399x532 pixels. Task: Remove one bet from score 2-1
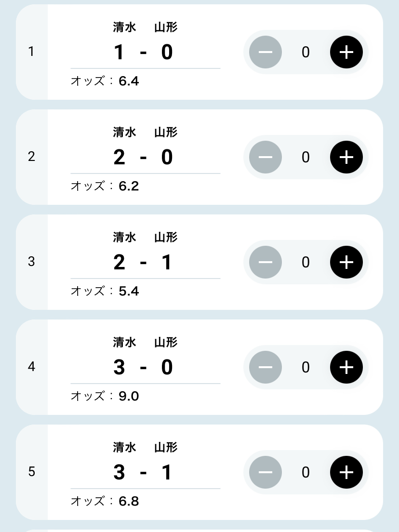[x=266, y=262]
